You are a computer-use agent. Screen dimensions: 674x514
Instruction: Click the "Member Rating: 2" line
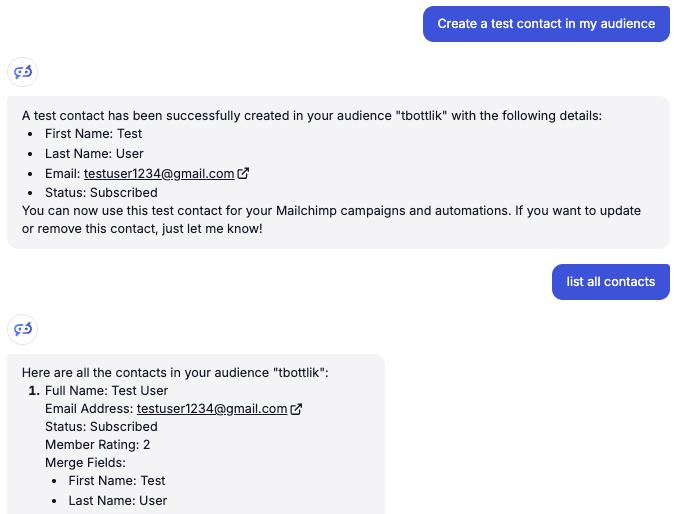click(x=98, y=445)
